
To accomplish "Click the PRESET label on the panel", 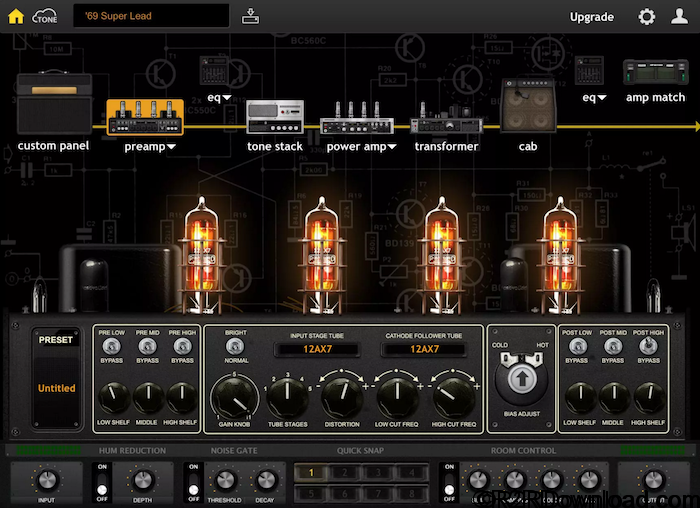I will tap(56, 340).
